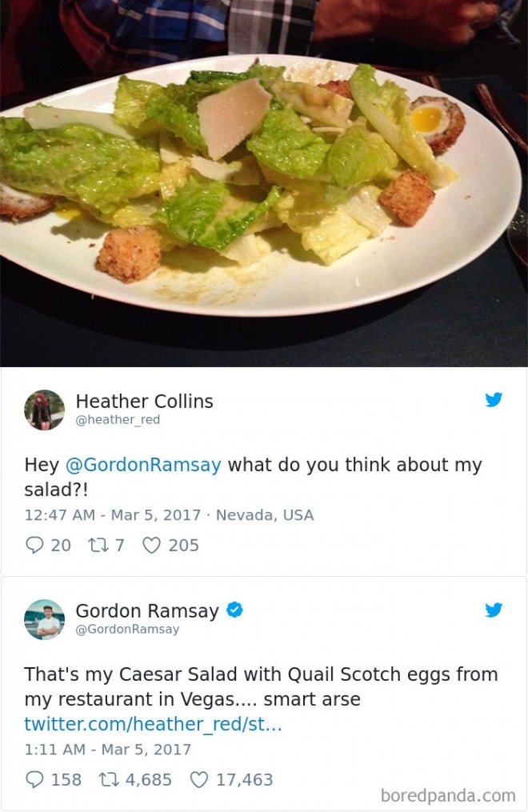View the salad photo in full
The width and height of the screenshot is (528, 812).
[x=264, y=183]
